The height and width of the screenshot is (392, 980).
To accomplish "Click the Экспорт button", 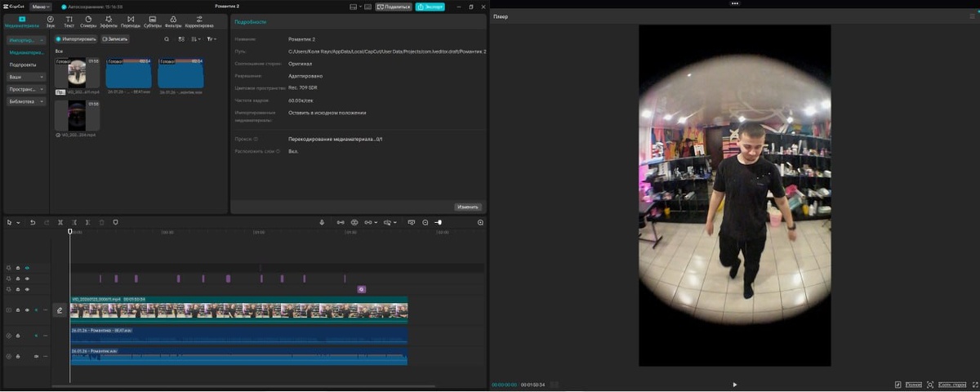I will coord(430,7).
